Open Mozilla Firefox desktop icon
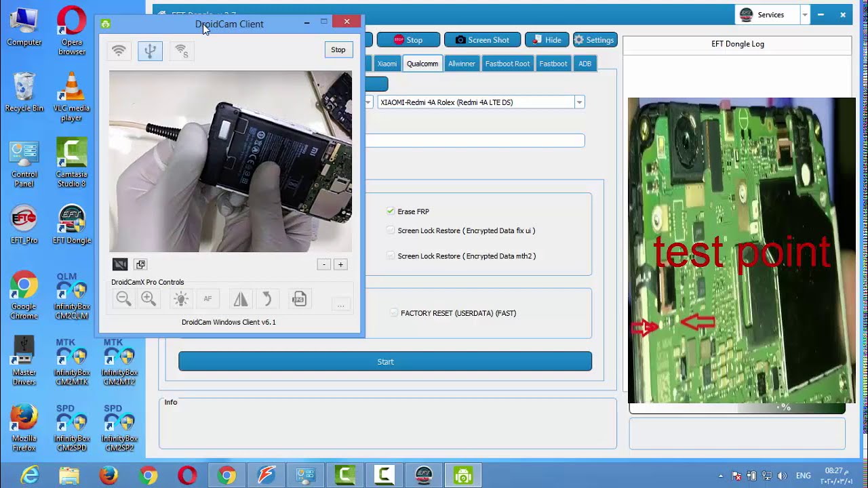Viewport: 868px width, 488px height. tap(24, 427)
